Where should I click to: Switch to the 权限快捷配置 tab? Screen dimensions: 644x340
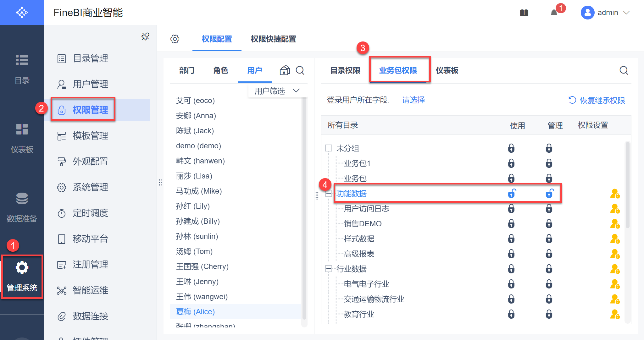(273, 39)
